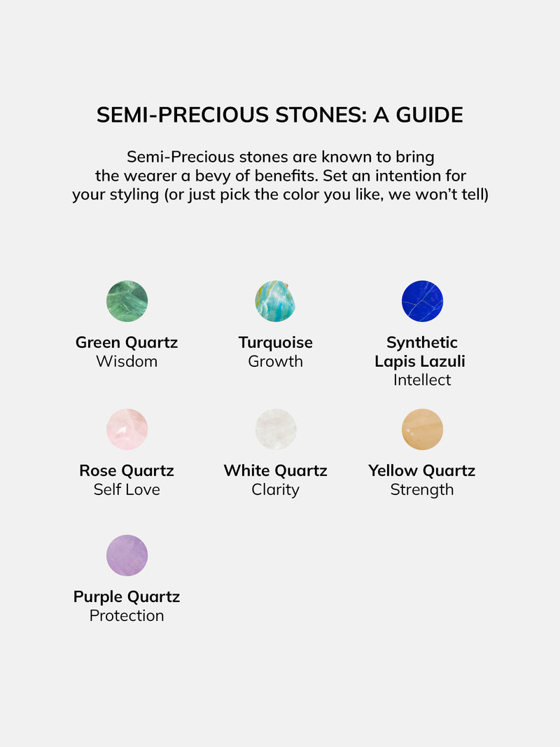Pick the pink Rose Quartz stone

[127, 429]
